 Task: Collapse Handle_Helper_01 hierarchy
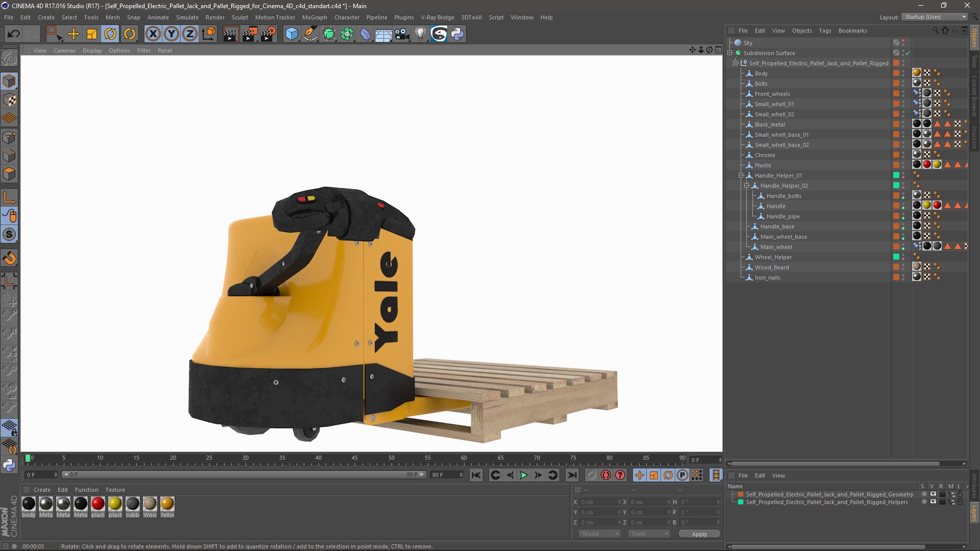(x=741, y=176)
